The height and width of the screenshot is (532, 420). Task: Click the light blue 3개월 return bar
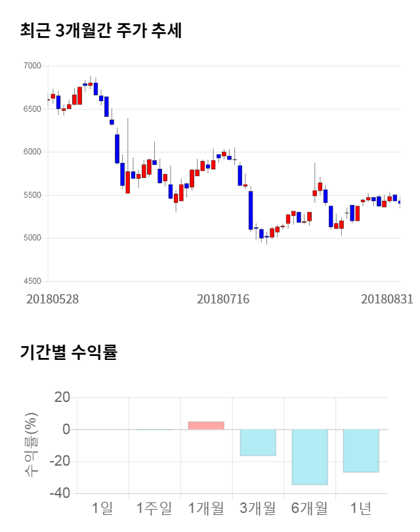pyautogui.click(x=258, y=442)
